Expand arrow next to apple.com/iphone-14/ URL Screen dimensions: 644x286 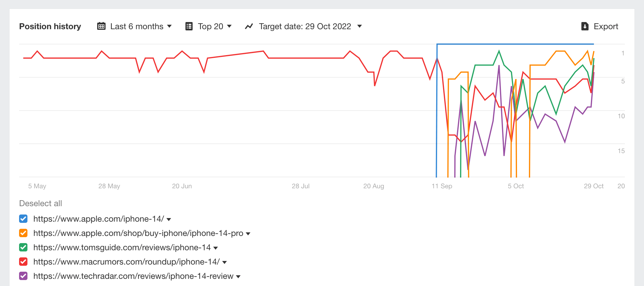point(169,220)
